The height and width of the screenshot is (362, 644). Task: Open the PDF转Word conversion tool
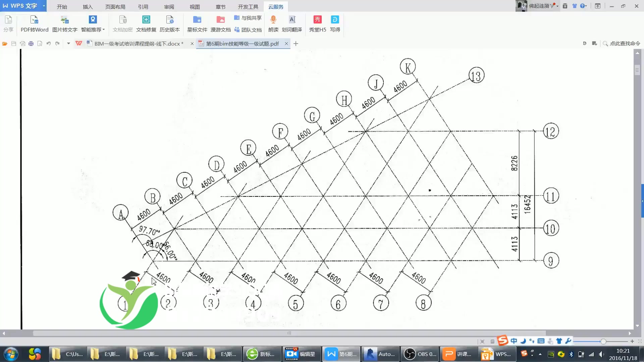34,23
